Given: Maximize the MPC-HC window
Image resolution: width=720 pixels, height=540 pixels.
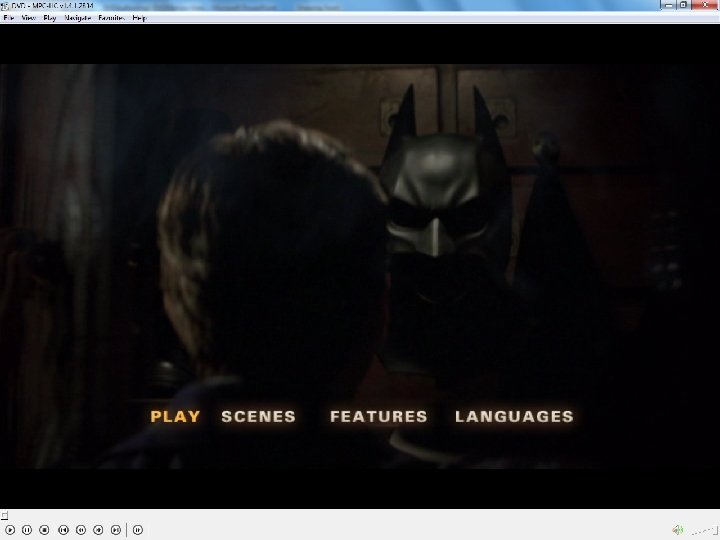Looking at the screenshot, I should pos(683,5).
